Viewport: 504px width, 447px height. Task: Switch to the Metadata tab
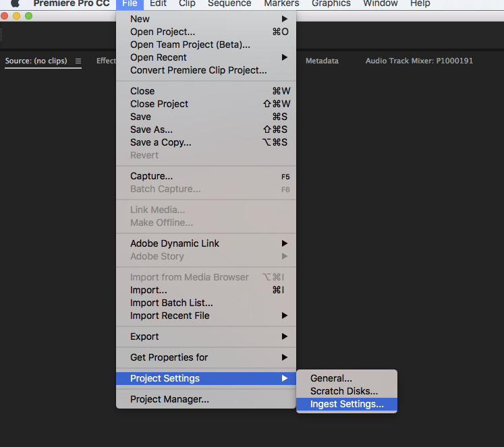click(x=322, y=61)
